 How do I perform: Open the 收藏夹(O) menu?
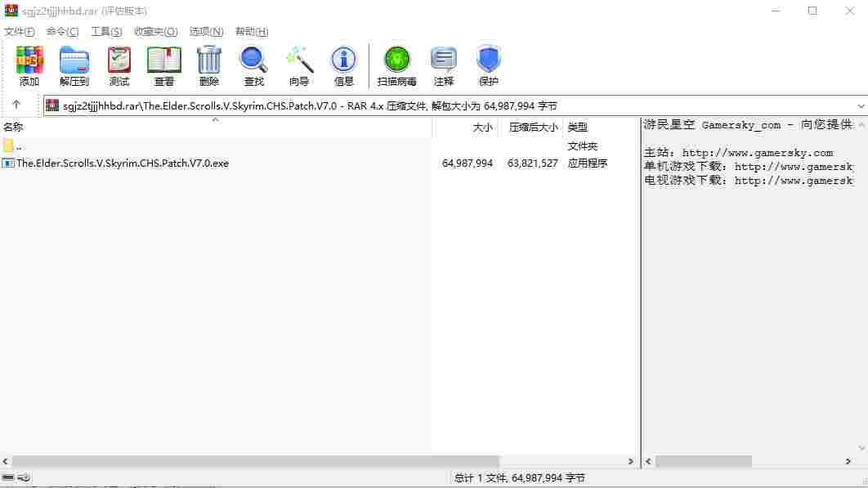[155, 32]
